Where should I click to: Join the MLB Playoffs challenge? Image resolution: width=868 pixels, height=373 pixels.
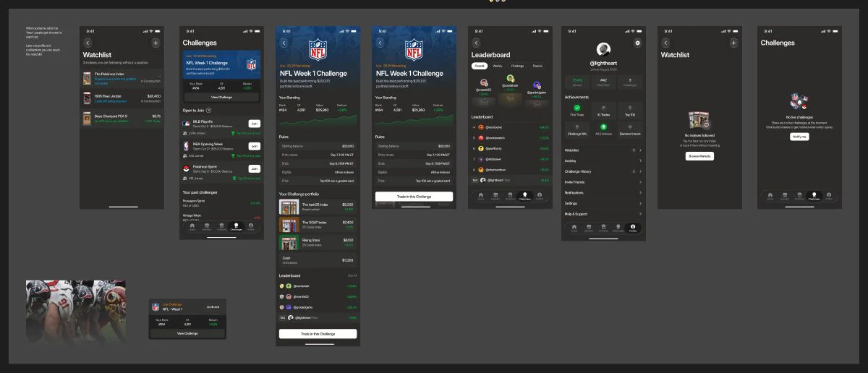click(254, 124)
